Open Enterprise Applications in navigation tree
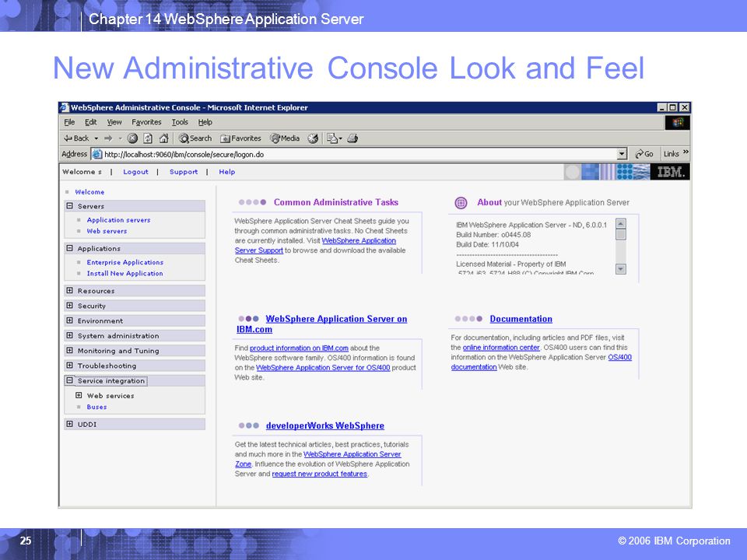Viewport: 747px width, 560px height. [124, 262]
